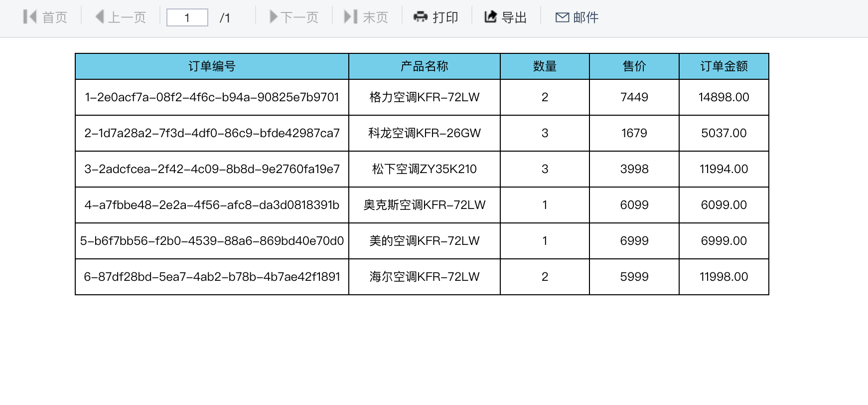Click quantity cell in 海尔空调 row
The height and width of the screenshot is (405, 868).
click(x=545, y=277)
